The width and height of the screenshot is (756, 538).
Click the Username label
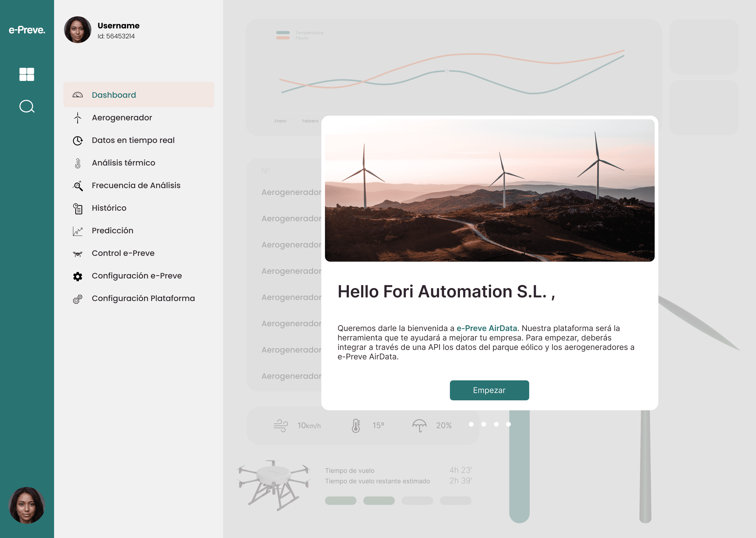point(119,25)
